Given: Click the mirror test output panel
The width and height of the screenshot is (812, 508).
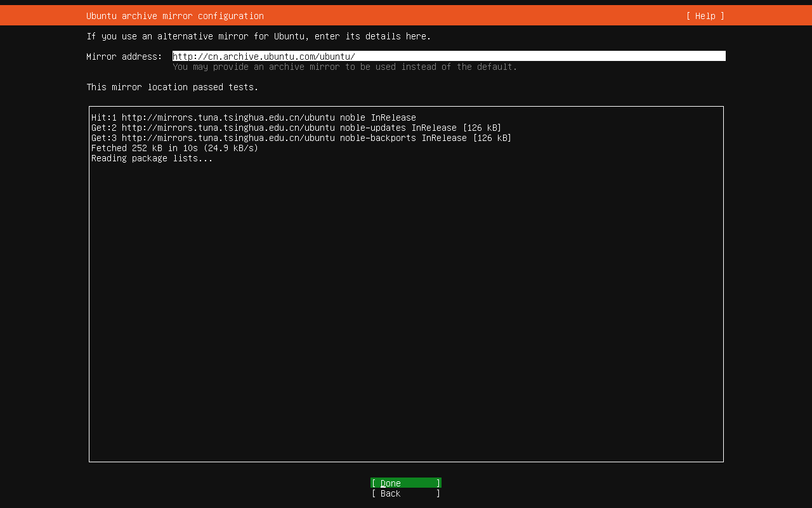Looking at the screenshot, I should (x=406, y=286).
